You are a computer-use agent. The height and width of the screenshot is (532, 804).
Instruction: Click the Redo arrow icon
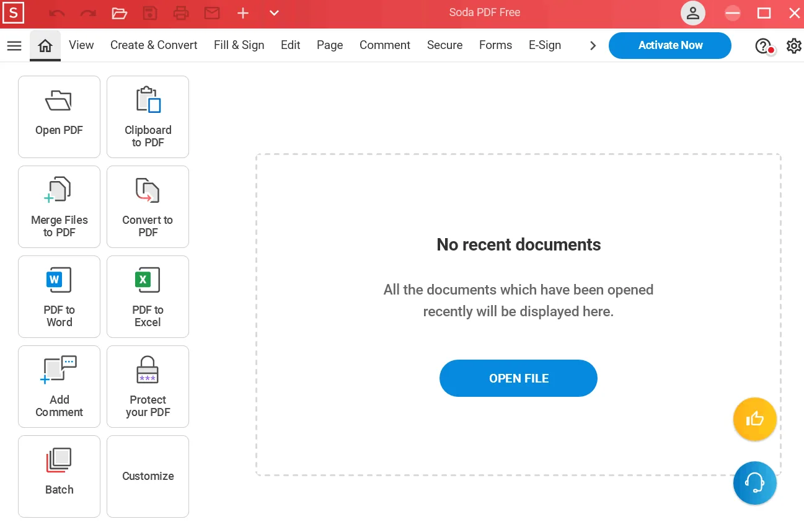coord(88,13)
